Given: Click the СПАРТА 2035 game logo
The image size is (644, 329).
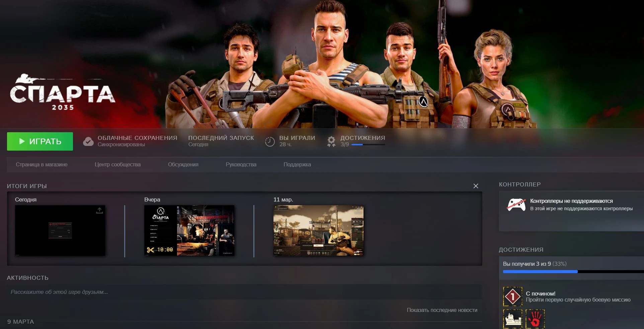Looking at the screenshot, I should pos(63,92).
